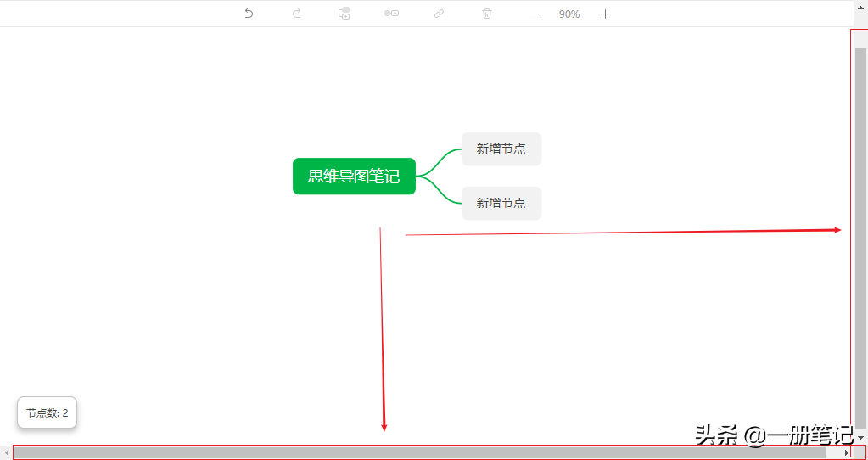Zoom out with the minus icon
Image resolution: width=868 pixels, height=460 pixels.
click(534, 14)
